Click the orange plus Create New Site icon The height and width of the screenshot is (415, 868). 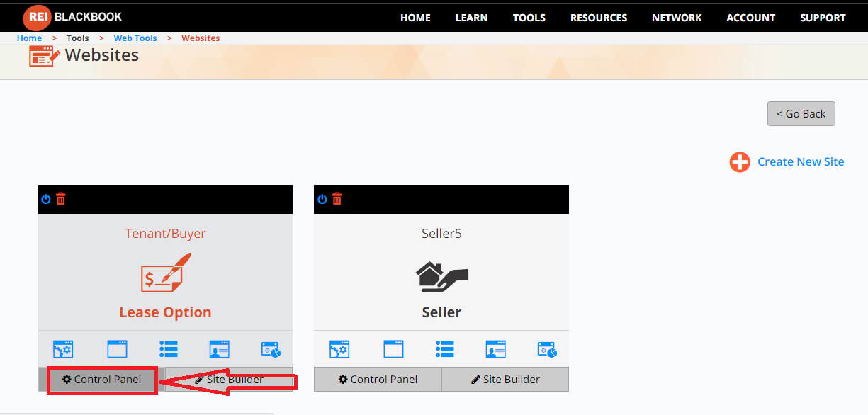click(740, 162)
